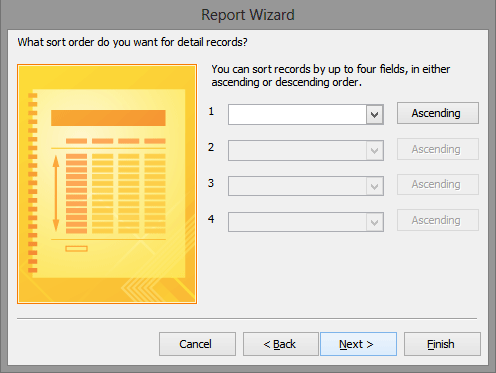Proceed with the Next > button
The width and height of the screenshot is (496, 373).
tap(358, 344)
